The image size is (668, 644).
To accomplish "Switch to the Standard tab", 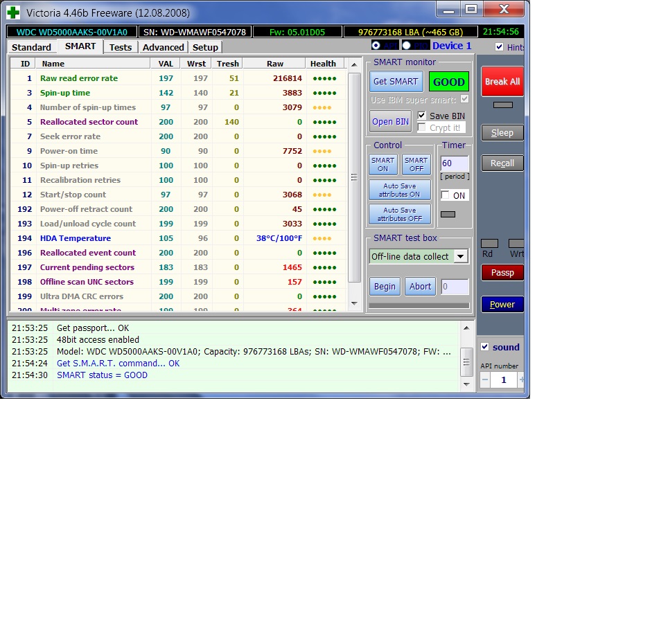I will point(31,47).
